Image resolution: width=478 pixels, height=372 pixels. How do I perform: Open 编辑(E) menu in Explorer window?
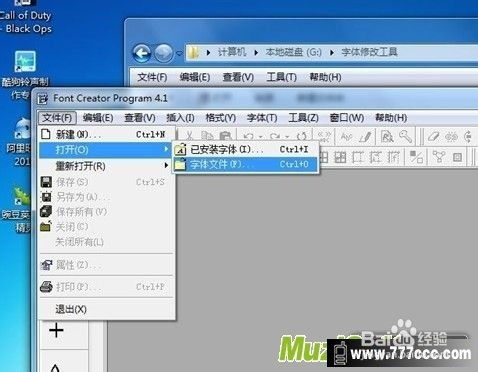(195, 77)
